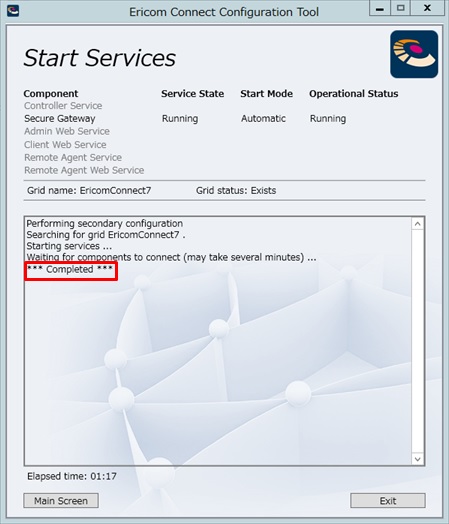Select the Remote Agent Web Service component
Viewport: 449px width, 524px height.
click(x=84, y=170)
